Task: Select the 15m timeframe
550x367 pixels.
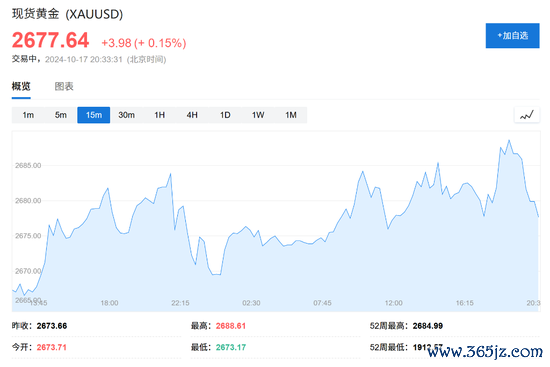Action: point(94,115)
